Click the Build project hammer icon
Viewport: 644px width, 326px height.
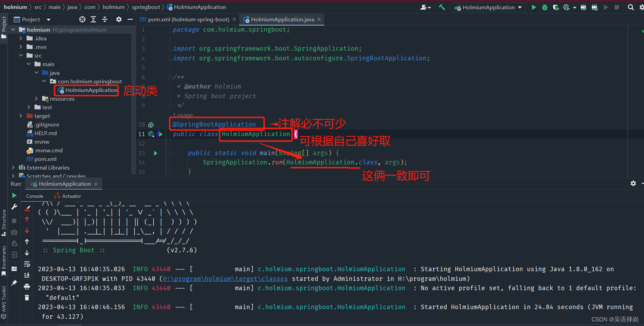tap(442, 7)
